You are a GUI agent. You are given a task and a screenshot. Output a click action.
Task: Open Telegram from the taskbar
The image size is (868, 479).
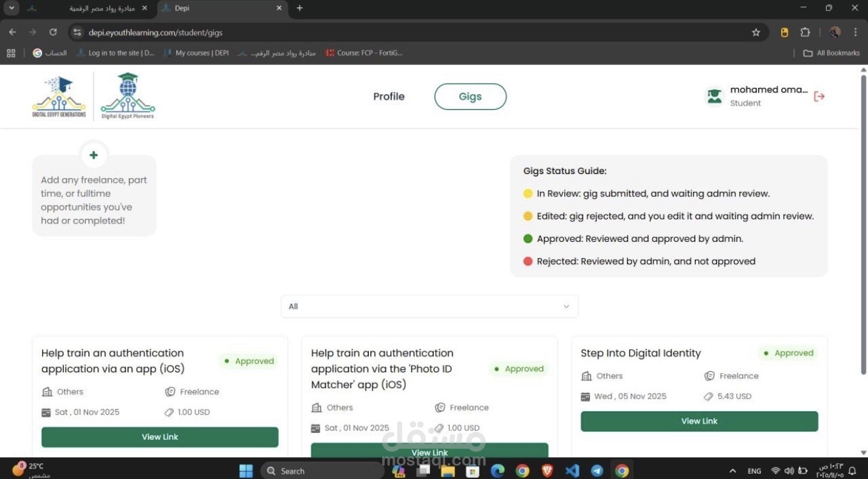597,470
